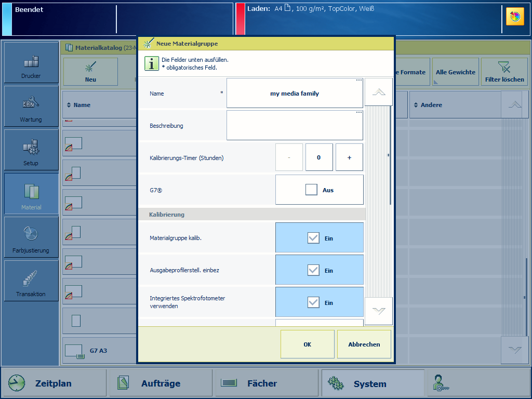Image resolution: width=532 pixels, height=399 pixels.
Task: Open the Transaktion section
Action: pyautogui.click(x=31, y=281)
